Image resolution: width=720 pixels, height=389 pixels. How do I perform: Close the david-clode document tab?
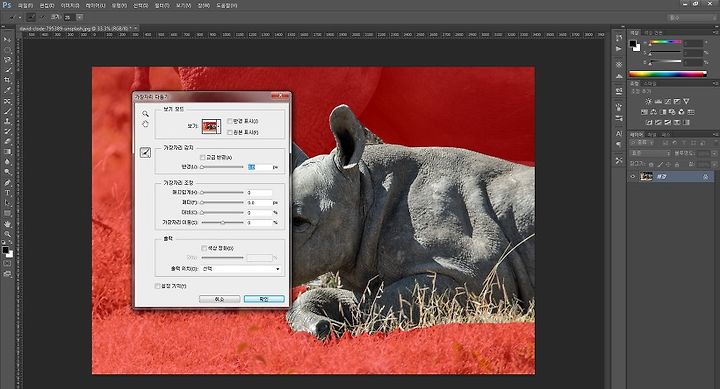click(x=135, y=28)
